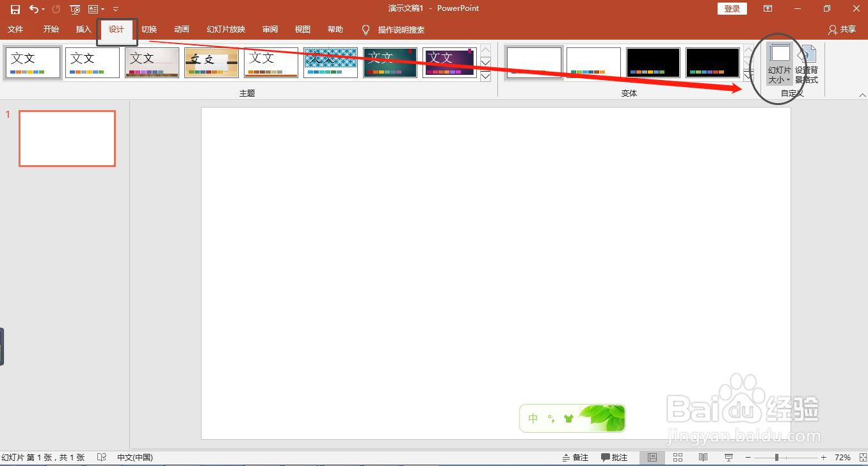Switch to the 帮助 Help tab
Screen dimensions: 868x466
[335, 29]
